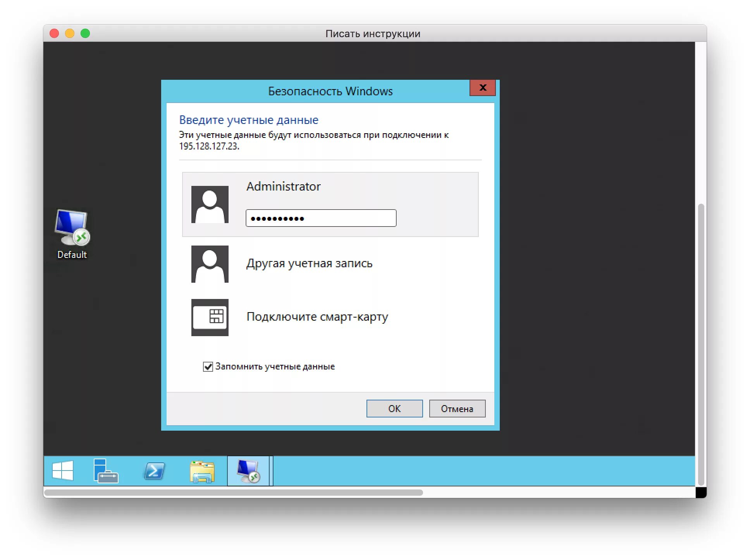The width and height of the screenshot is (750, 560).
Task: Click the Писать инструкции window title
Action: point(373,34)
